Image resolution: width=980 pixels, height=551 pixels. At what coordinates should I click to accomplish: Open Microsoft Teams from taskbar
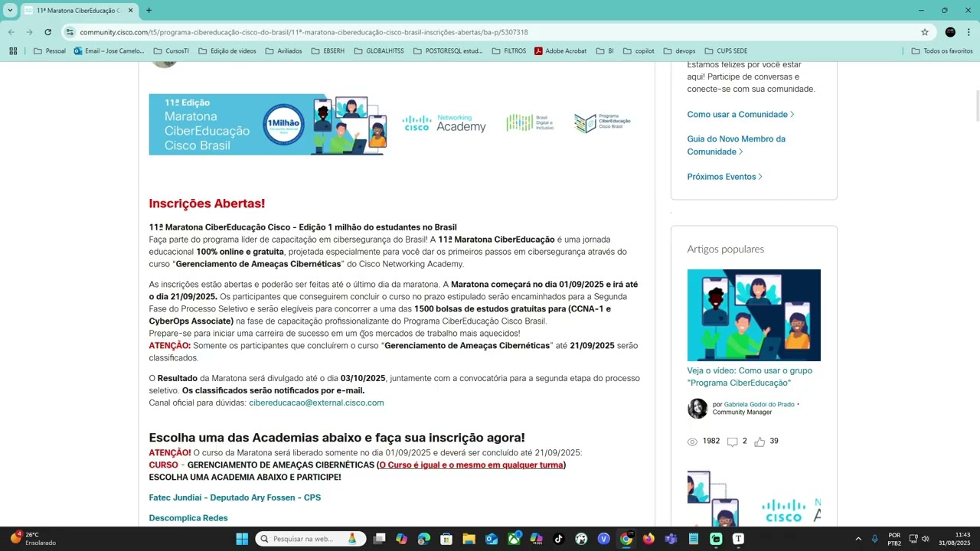click(671, 539)
